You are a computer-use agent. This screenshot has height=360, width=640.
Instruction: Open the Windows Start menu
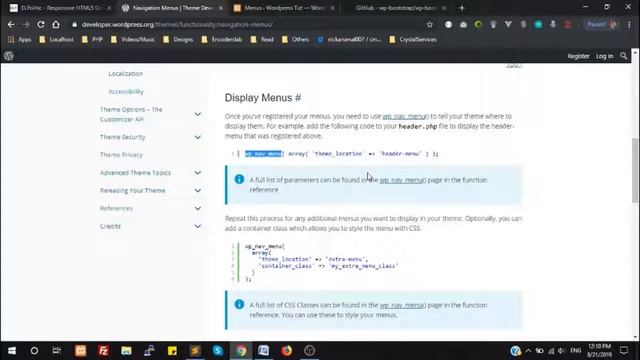pyautogui.click(x=12, y=351)
